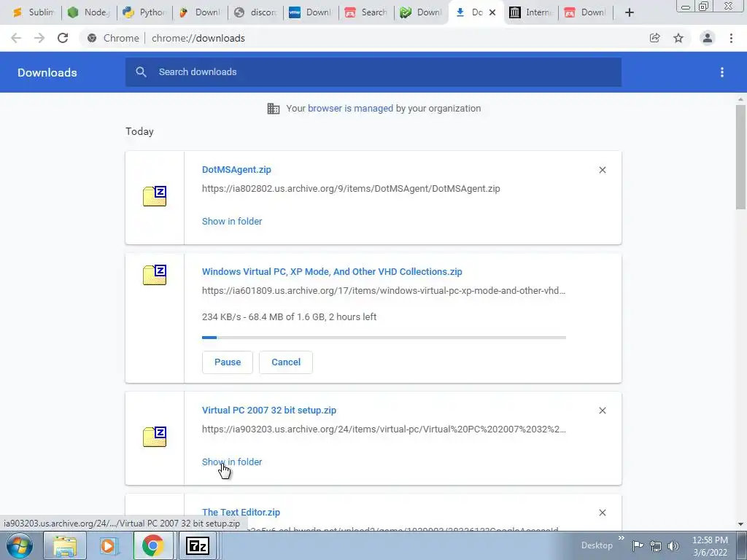Switch to the discord tab

click(x=255, y=12)
